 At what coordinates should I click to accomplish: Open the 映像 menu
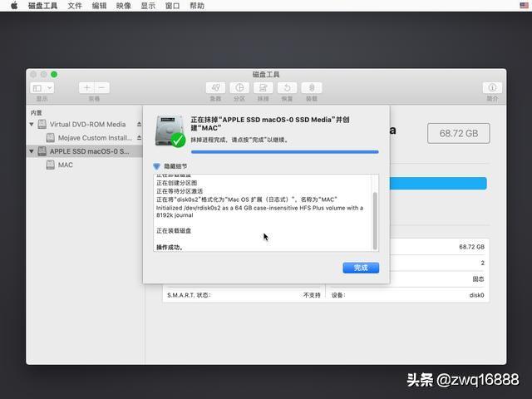pyautogui.click(x=124, y=6)
